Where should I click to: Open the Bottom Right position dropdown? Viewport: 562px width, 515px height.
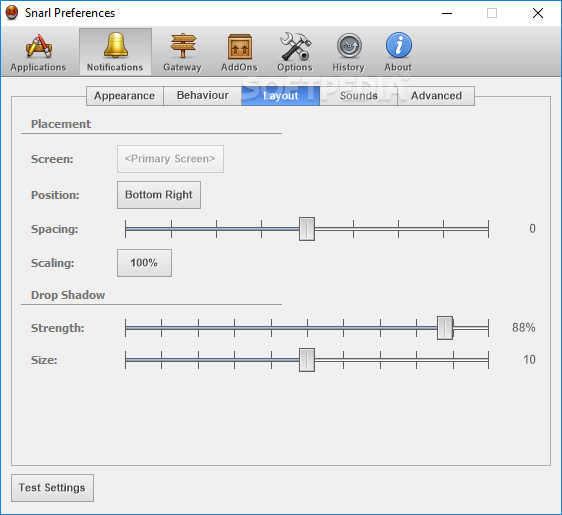tap(159, 195)
